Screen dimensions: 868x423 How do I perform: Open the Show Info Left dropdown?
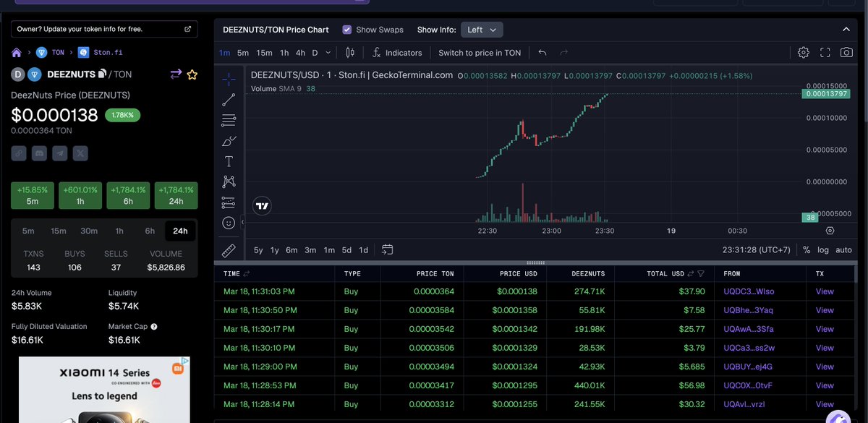pyautogui.click(x=482, y=30)
